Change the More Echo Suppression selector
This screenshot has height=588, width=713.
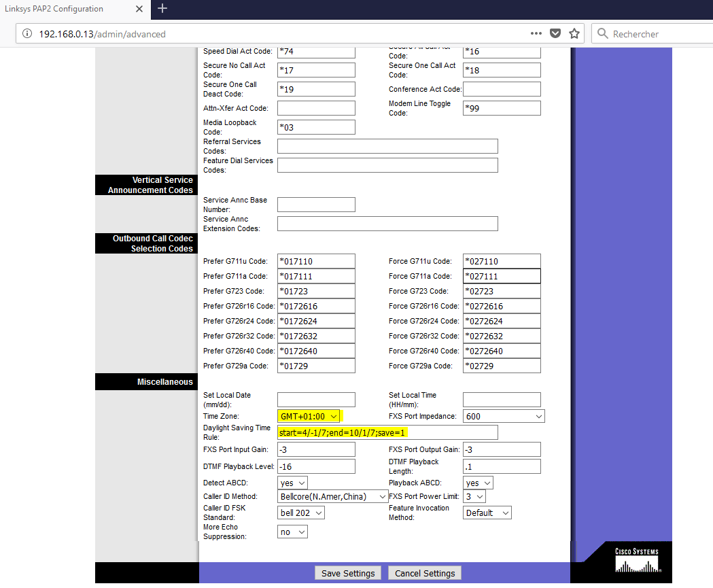[x=292, y=532]
